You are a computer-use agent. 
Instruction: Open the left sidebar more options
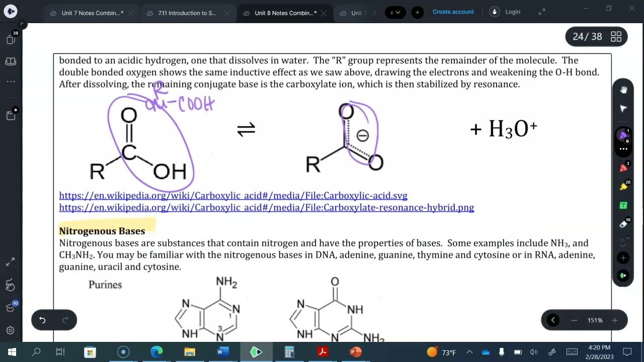pyautogui.click(x=11, y=81)
